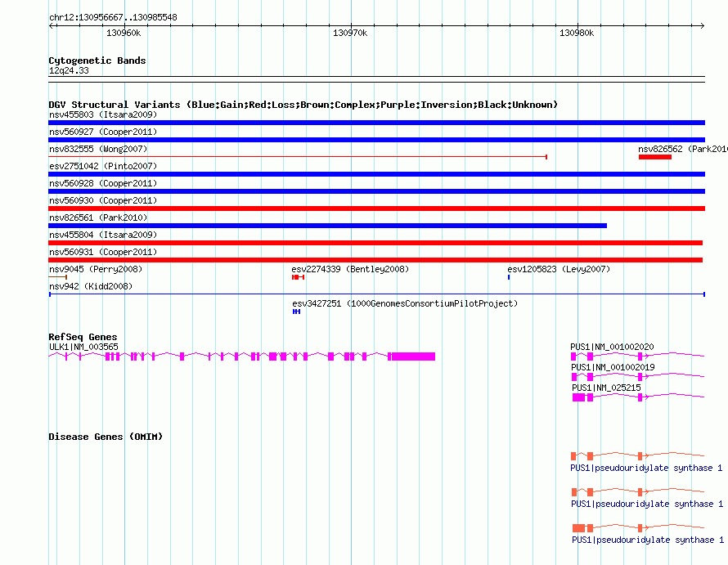Select the topmost orange OMIM PUS1 gene glyph
Viewport: 728px width, 565px height.
[637, 456]
